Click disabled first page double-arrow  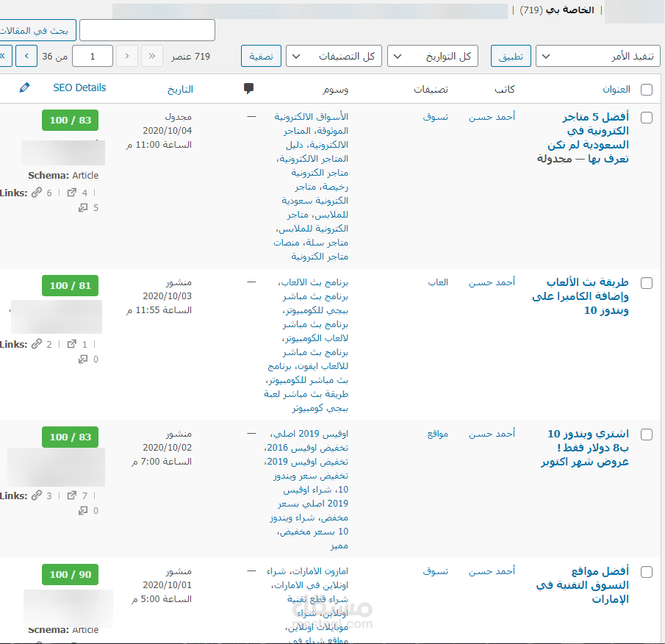[152, 56]
